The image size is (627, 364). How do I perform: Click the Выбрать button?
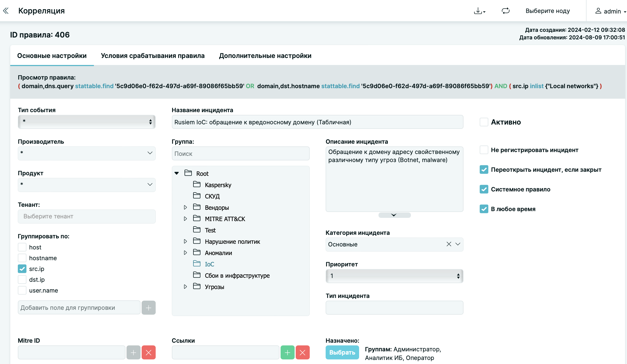342,352
